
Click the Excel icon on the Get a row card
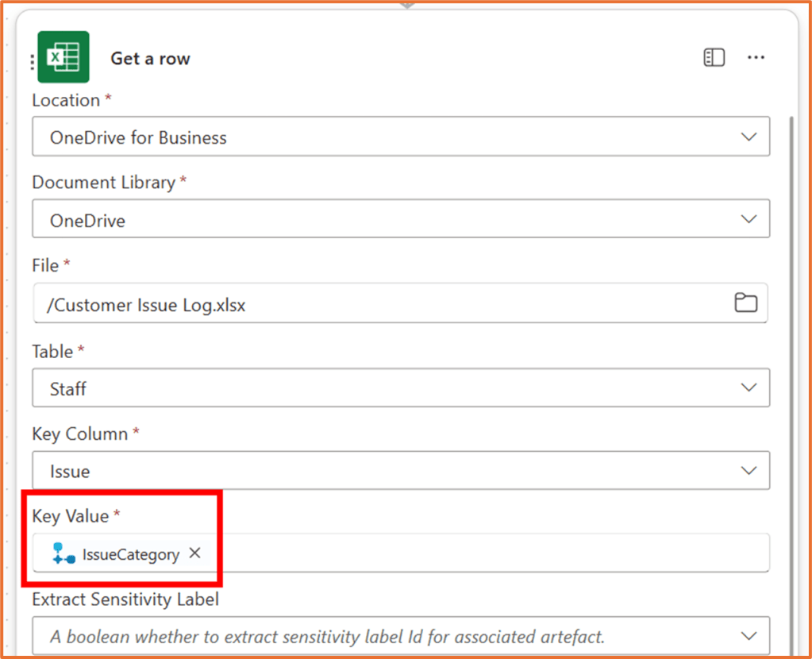coord(63,57)
